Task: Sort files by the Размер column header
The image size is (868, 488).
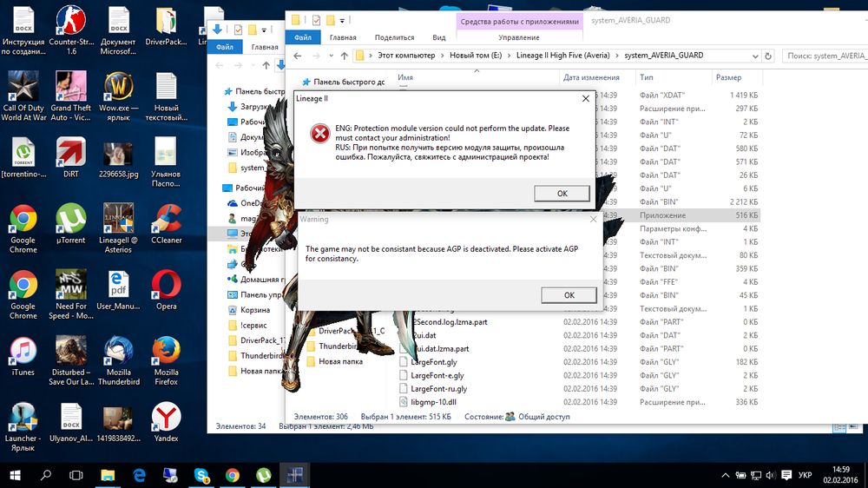Action: click(728, 77)
